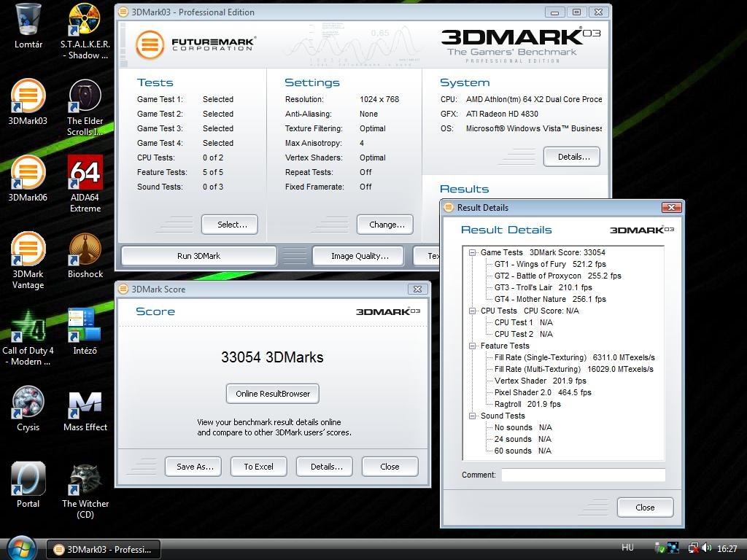The width and height of the screenshot is (747, 560).
Task: Collapse the Feature Tests tree node
Action: point(473,346)
